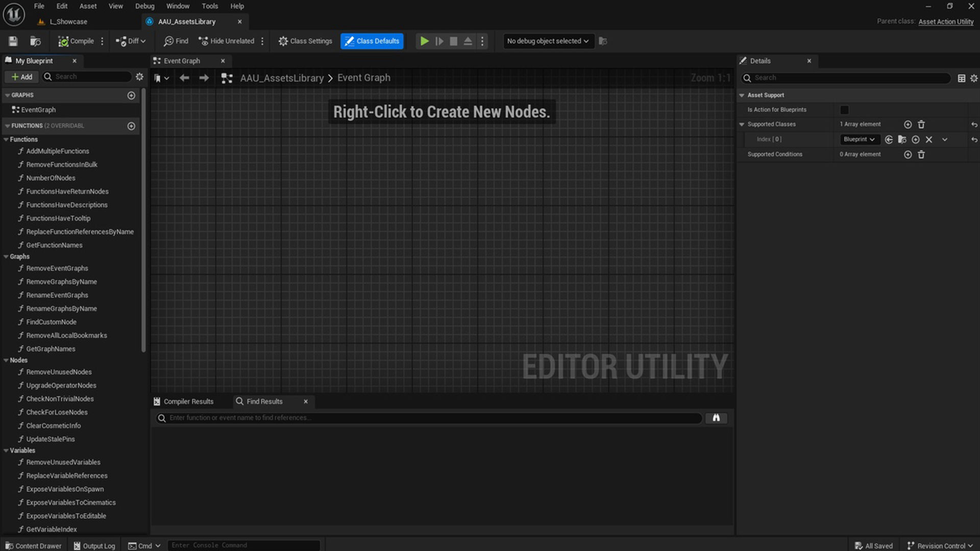The width and height of the screenshot is (980, 551).
Task: Empty the Supported Conditions array trash
Action: [921, 155]
